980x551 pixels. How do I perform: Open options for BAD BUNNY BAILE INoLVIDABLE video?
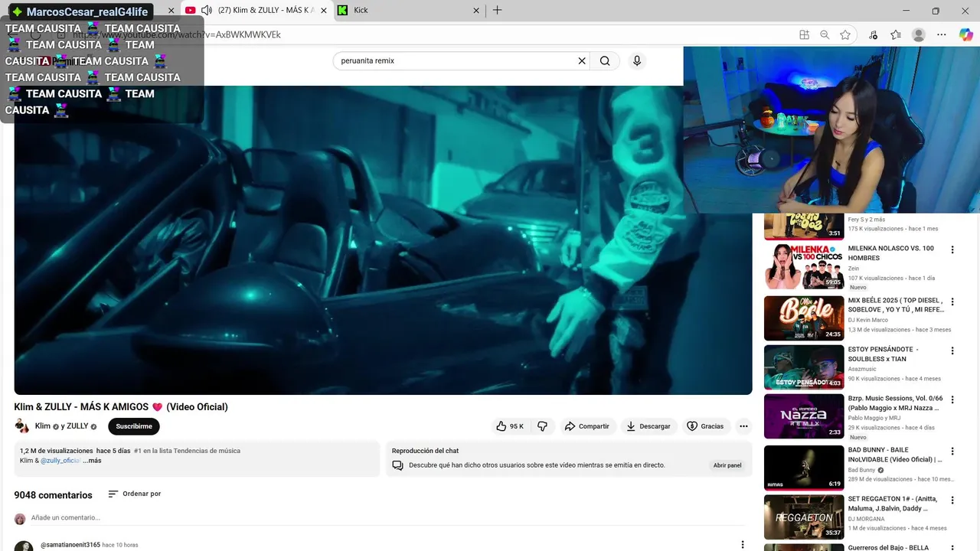click(952, 452)
